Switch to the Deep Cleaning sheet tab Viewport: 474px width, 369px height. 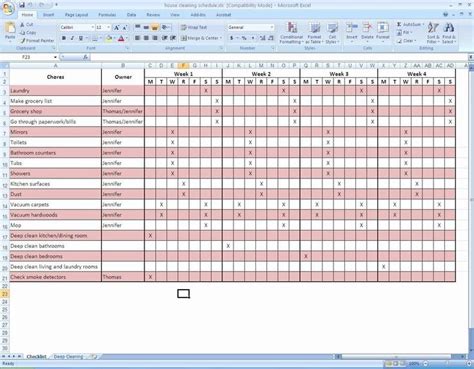point(68,357)
